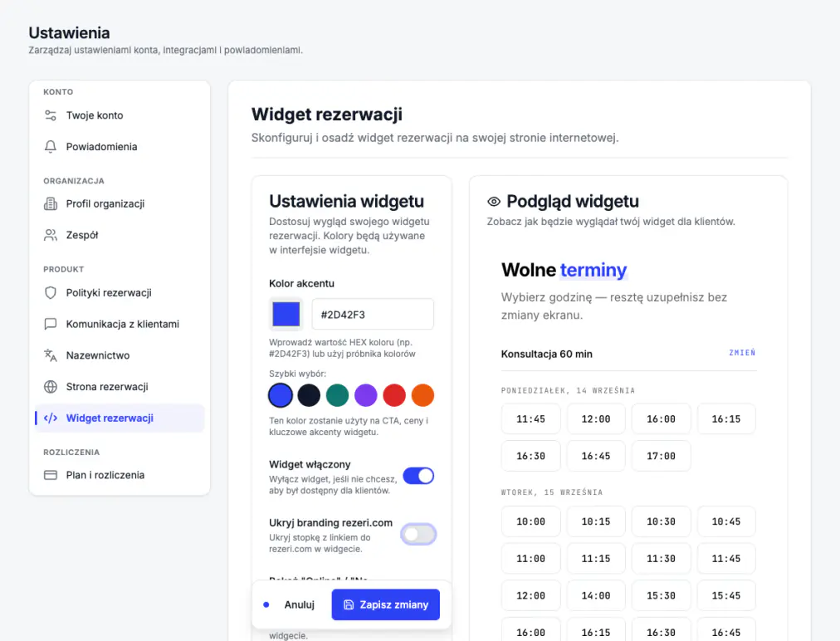
Task: Pick the red quick color
Action: click(x=394, y=395)
